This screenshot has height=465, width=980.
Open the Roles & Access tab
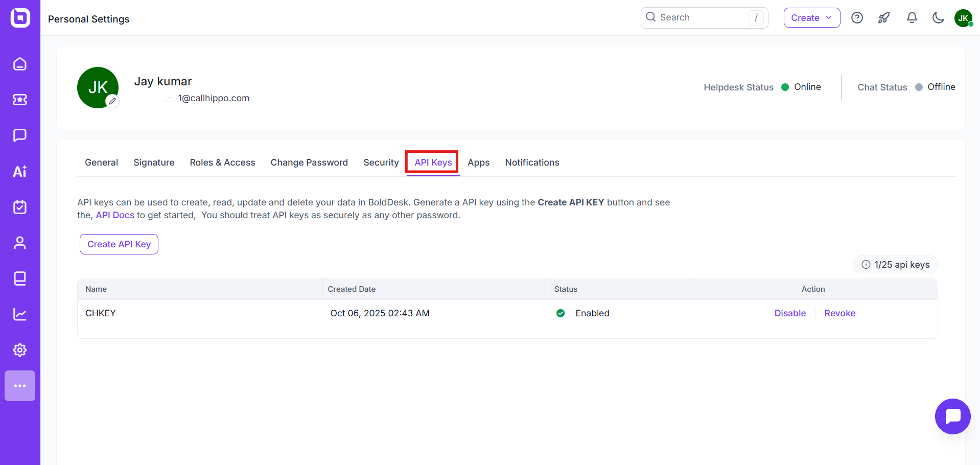click(x=222, y=162)
